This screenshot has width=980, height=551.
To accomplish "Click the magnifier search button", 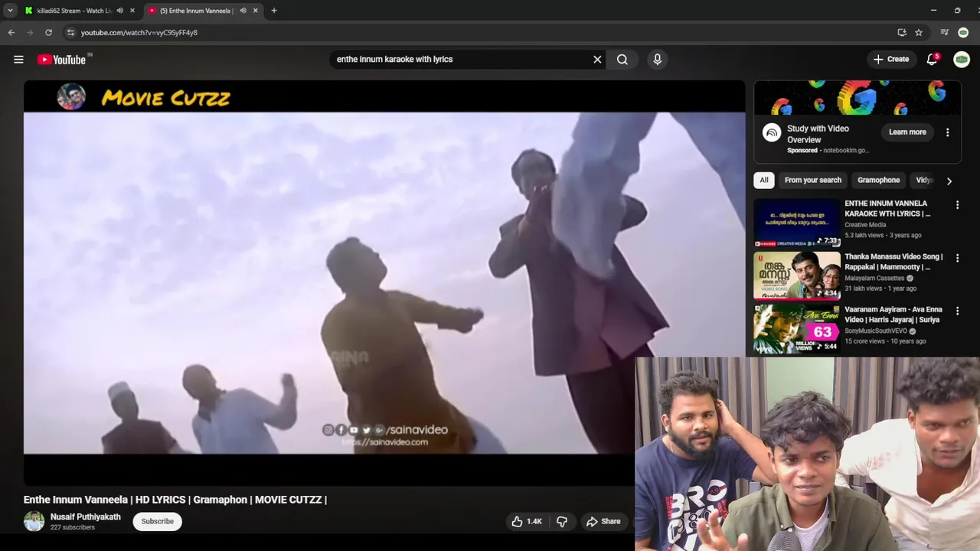I will tap(622, 59).
